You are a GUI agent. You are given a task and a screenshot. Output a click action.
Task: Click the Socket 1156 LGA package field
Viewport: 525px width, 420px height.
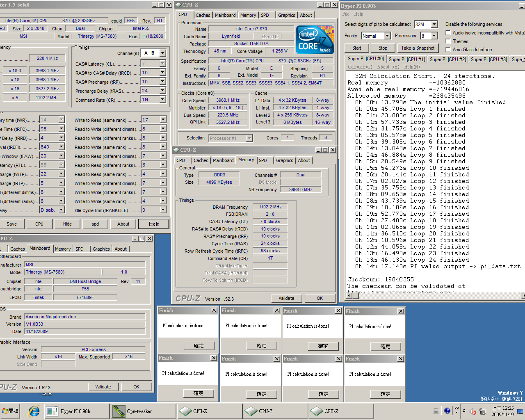tap(251, 43)
